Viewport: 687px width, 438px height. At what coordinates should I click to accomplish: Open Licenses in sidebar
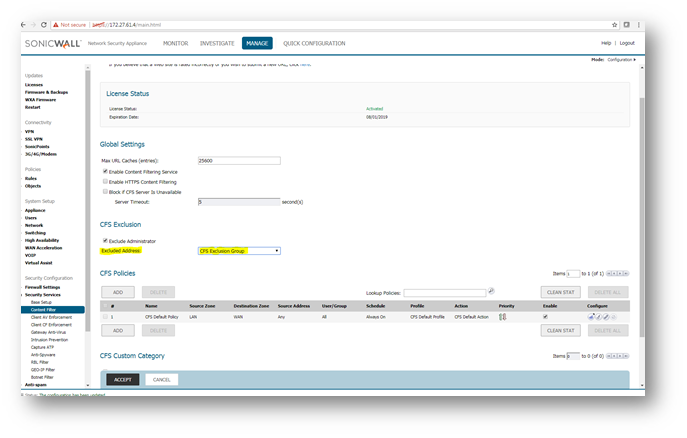tap(34, 85)
